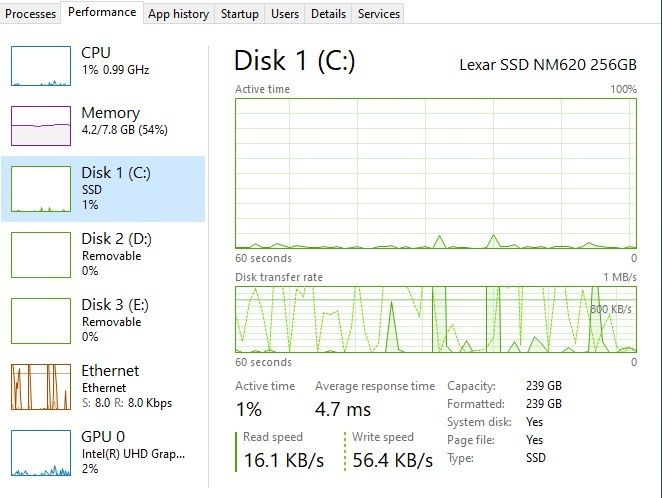
Task: Go to the Users tab
Action: (x=285, y=14)
